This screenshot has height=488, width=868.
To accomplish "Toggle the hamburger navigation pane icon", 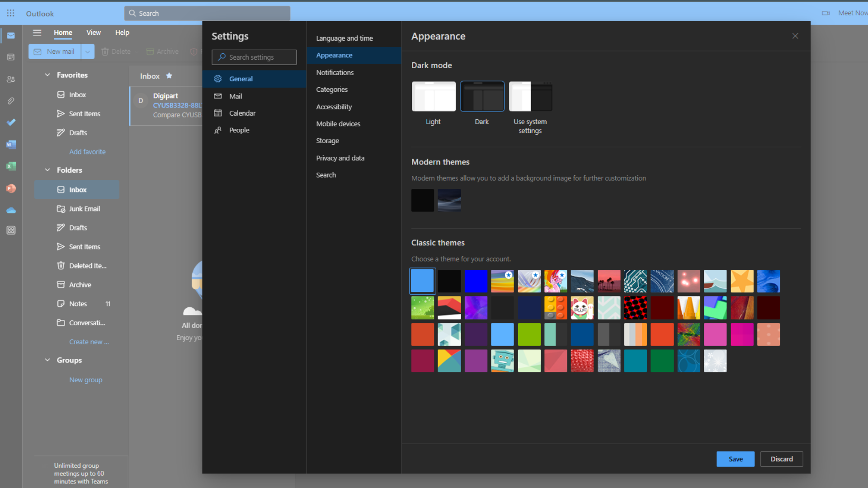I will (37, 33).
